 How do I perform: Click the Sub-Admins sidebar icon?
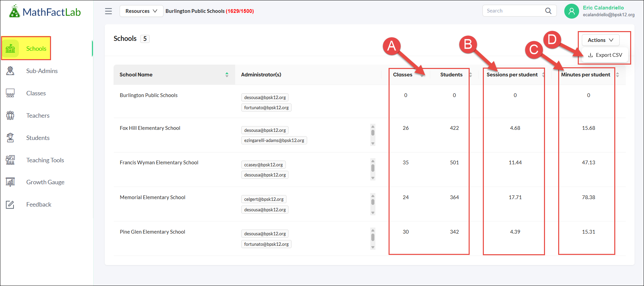click(x=10, y=71)
